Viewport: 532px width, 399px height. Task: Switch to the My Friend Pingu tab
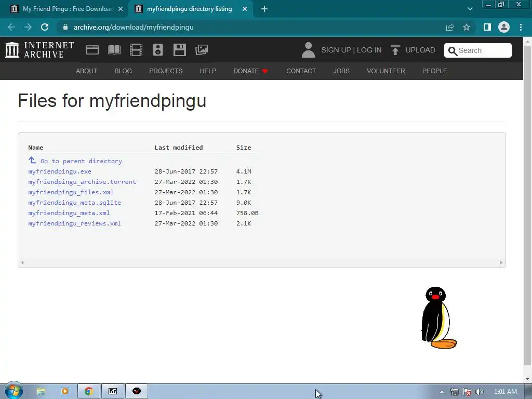pos(67,9)
